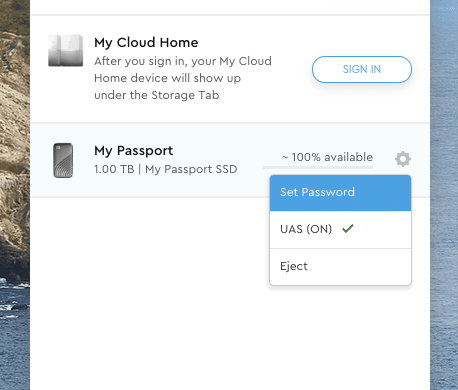Click the "1.00 TB | My Passport SSD" subtitle
The width and height of the screenshot is (458, 390).
click(x=166, y=169)
